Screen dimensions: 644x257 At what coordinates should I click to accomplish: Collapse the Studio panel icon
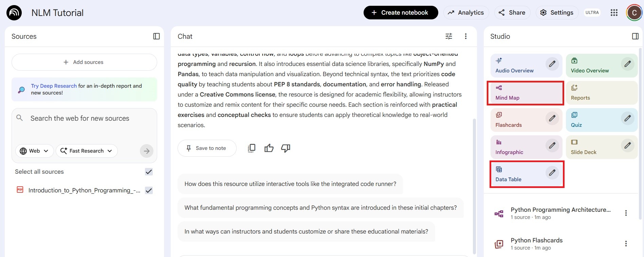tap(636, 36)
